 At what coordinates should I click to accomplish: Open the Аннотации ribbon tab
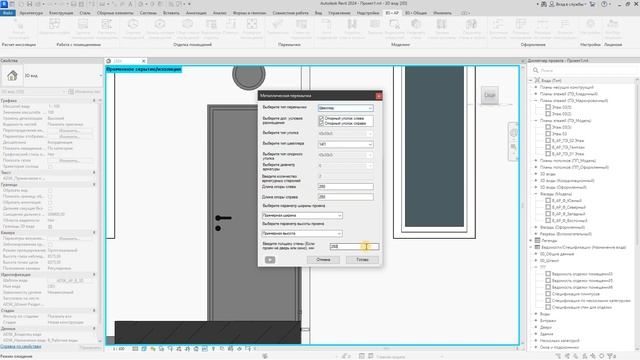pos(196,13)
